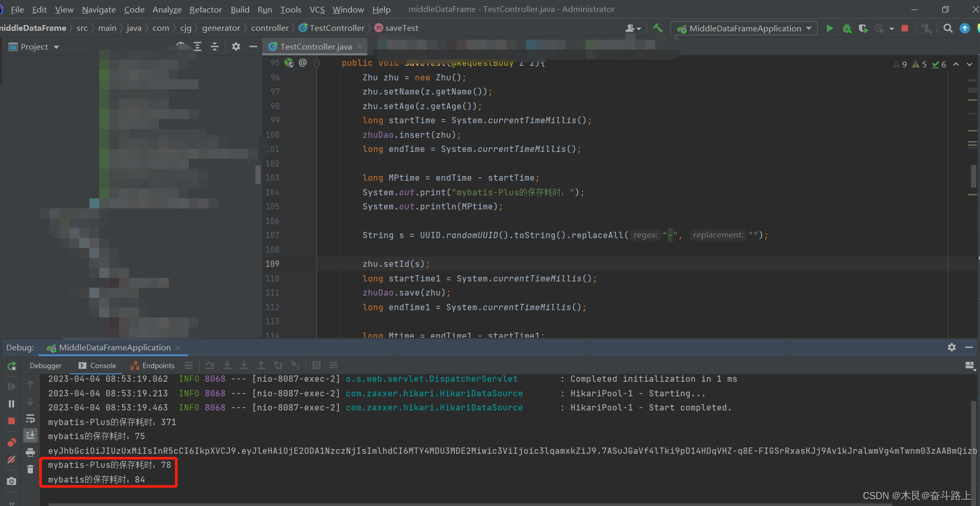Click TestController breadcrumb

click(332, 28)
